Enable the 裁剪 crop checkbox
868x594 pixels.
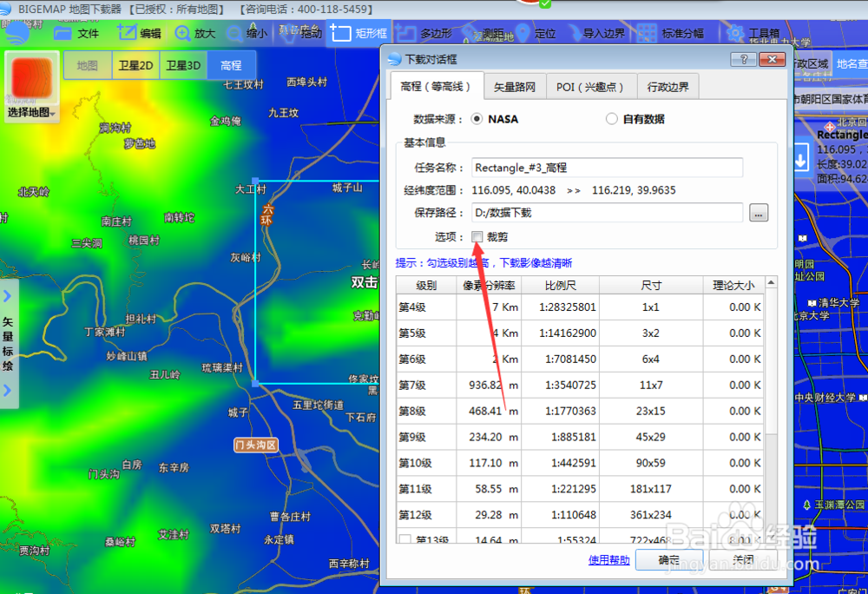pos(477,237)
